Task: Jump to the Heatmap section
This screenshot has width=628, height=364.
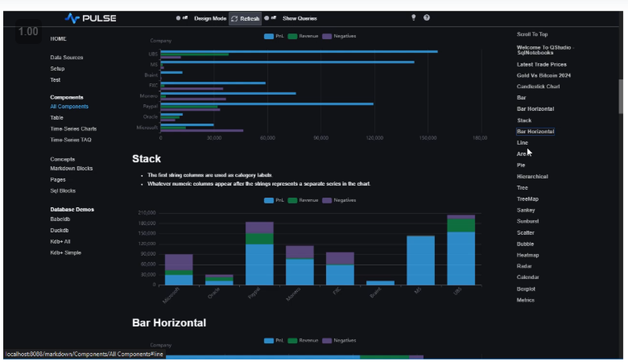Action: tap(528, 255)
